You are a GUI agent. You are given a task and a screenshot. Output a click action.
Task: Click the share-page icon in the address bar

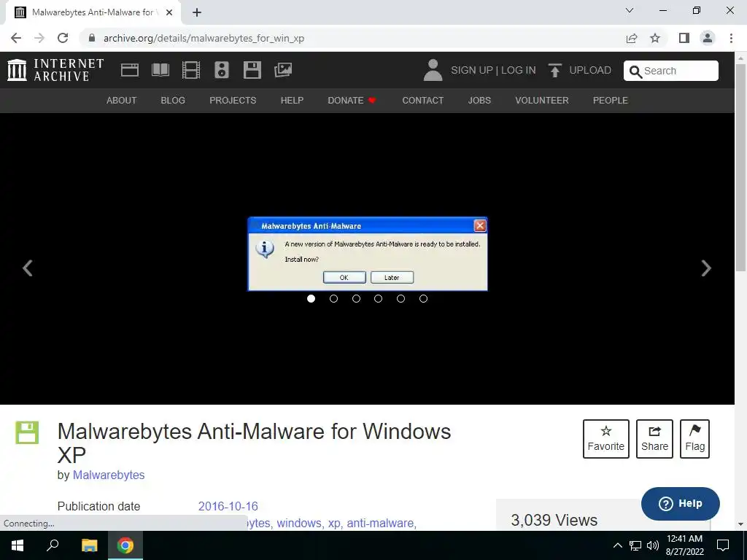coord(632,38)
